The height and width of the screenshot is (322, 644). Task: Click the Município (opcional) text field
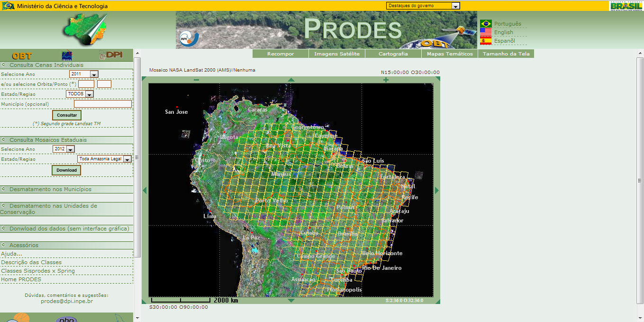(x=102, y=104)
